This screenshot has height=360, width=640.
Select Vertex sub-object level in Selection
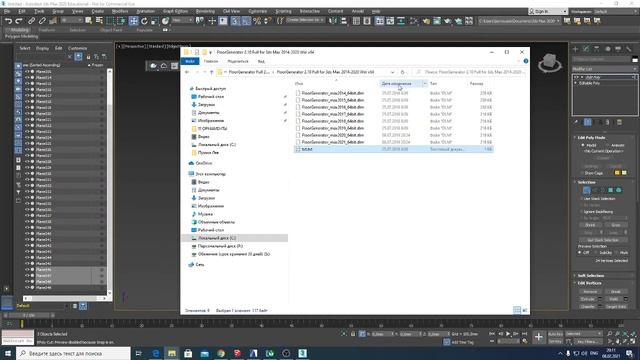(587, 190)
